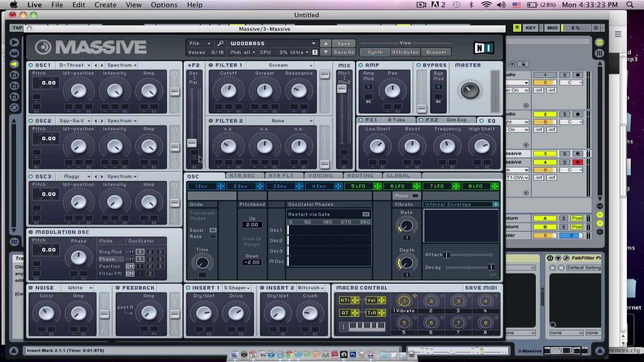
Task: Switch to the ROUTING tab
Action: (360, 176)
